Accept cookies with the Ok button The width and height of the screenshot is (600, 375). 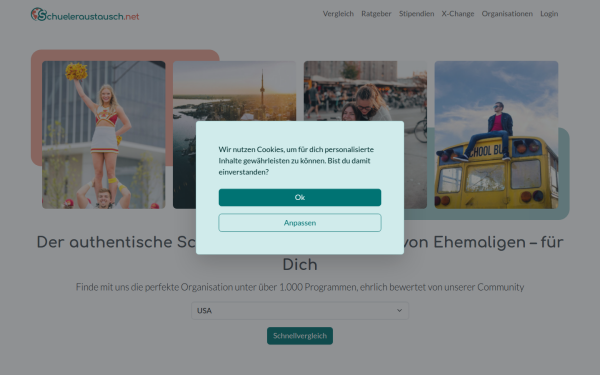[x=300, y=197]
